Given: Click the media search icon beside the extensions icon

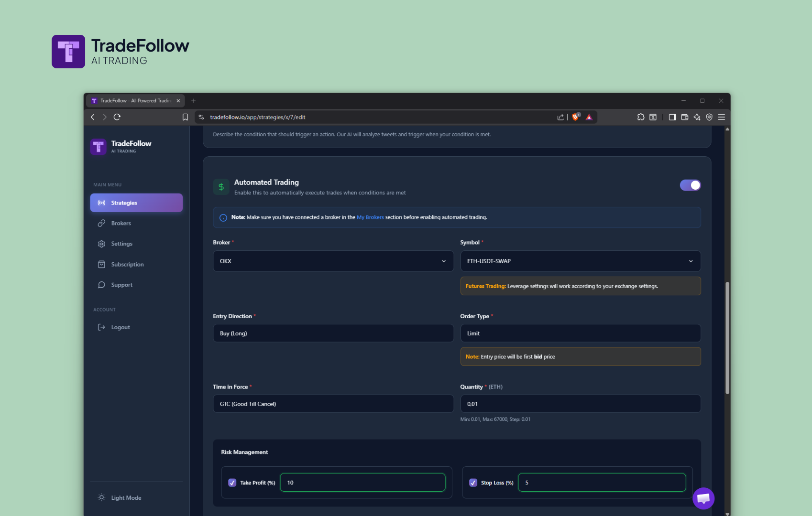Looking at the screenshot, I should 653,117.
